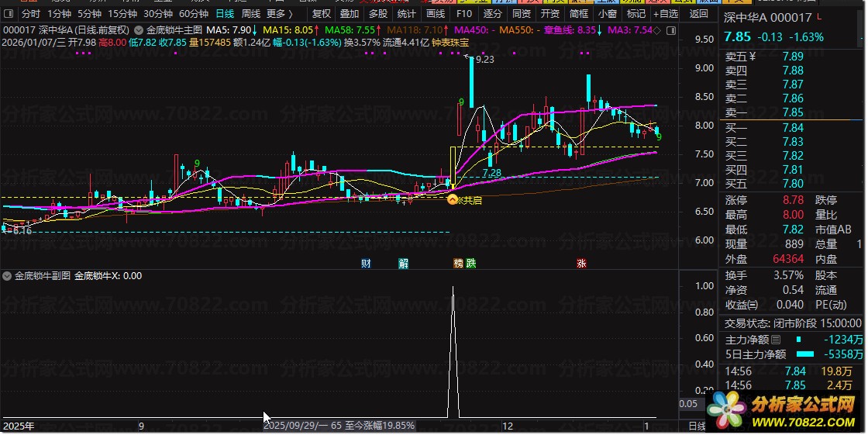The height and width of the screenshot is (435, 868).
Task: Click the 涨 event marker icon
Action: pyautogui.click(x=581, y=264)
